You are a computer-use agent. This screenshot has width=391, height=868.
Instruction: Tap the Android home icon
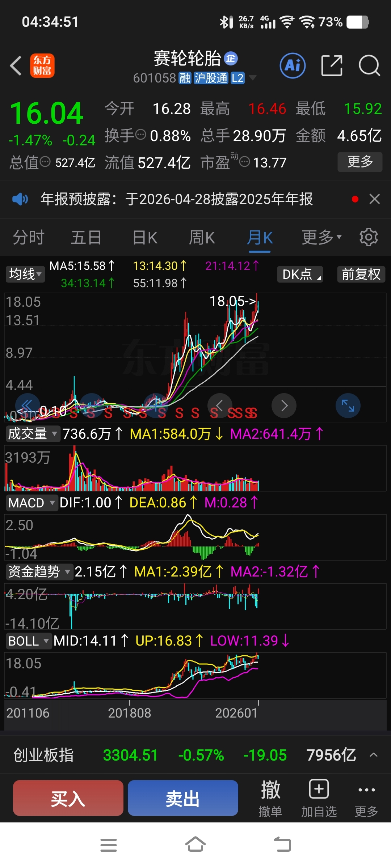click(195, 845)
